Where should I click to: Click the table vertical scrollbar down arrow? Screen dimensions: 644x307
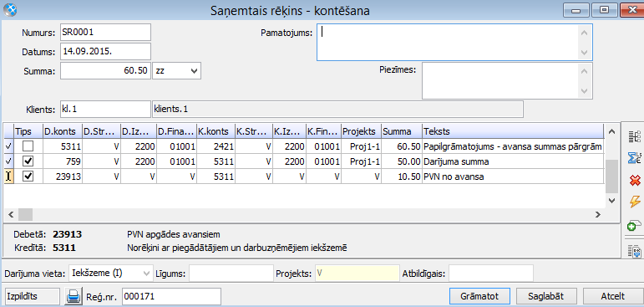611,201
